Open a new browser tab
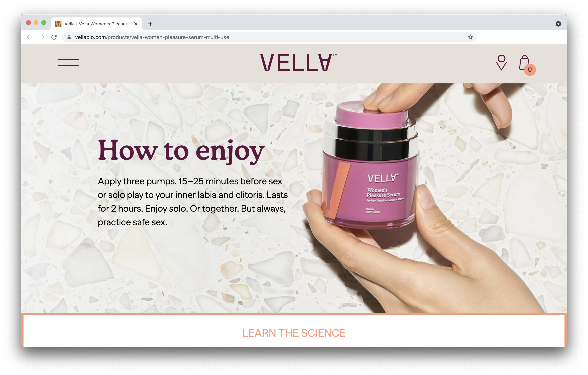 click(150, 24)
